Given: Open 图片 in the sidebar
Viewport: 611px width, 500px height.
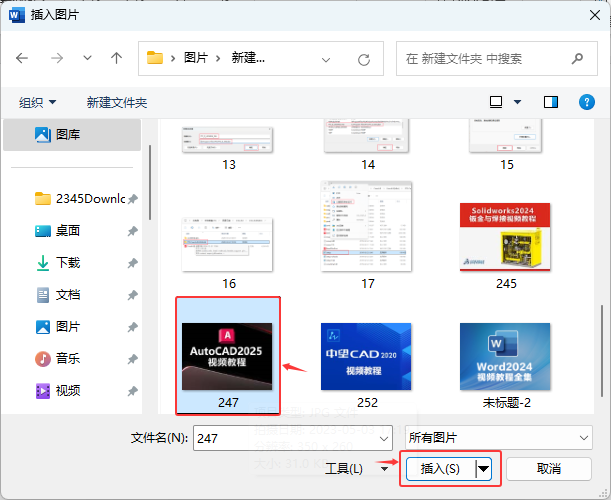Looking at the screenshot, I should [x=58, y=327].
